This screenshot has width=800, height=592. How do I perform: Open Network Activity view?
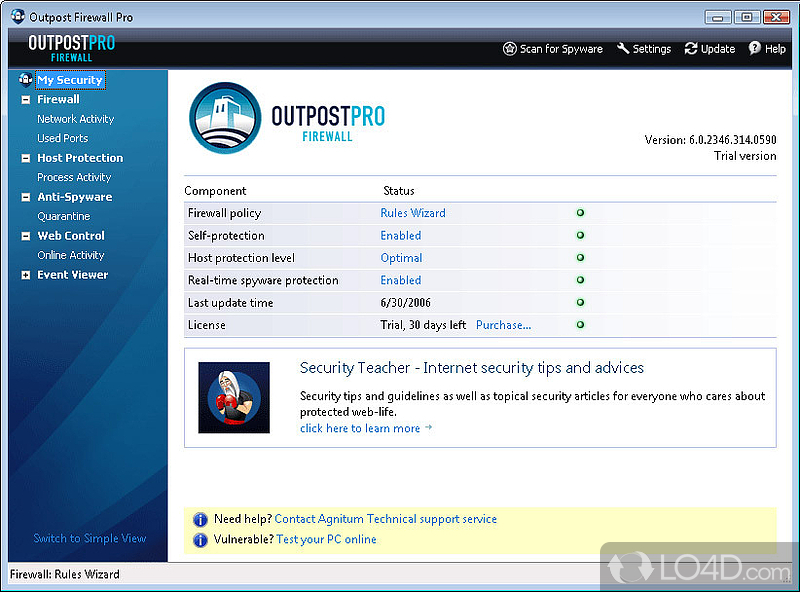coord(76,119)
